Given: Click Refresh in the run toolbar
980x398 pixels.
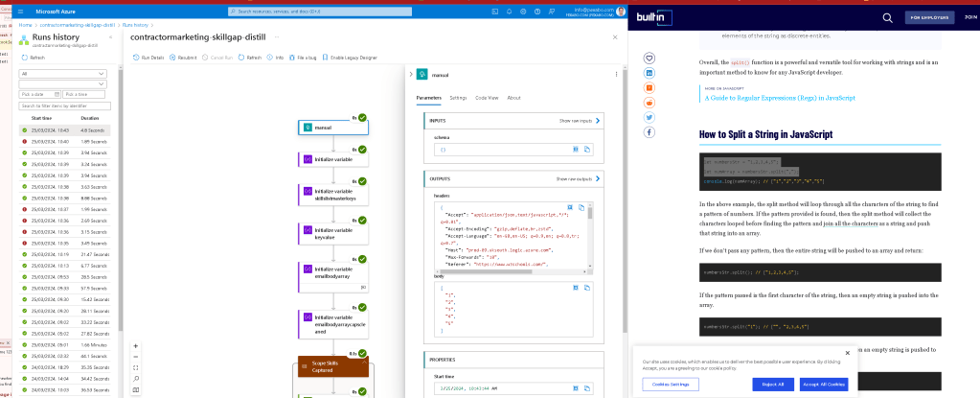Looking at the screenshot, I should [x=250, y=58].
